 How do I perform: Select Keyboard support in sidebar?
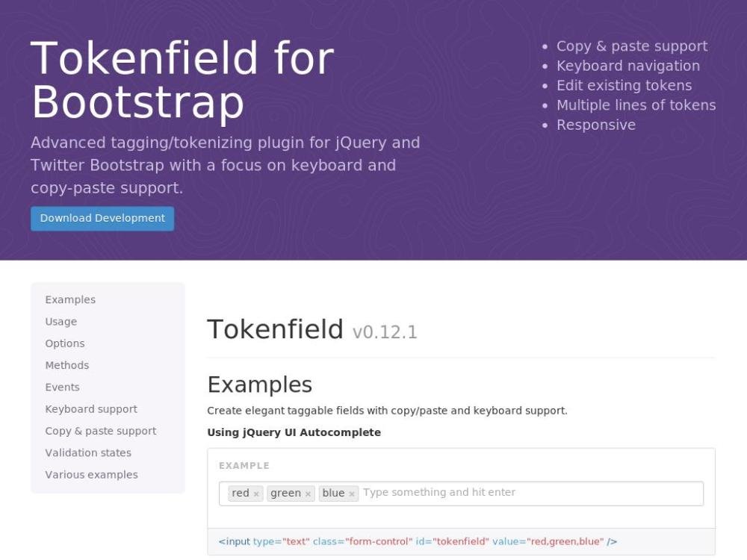point(91,409)
